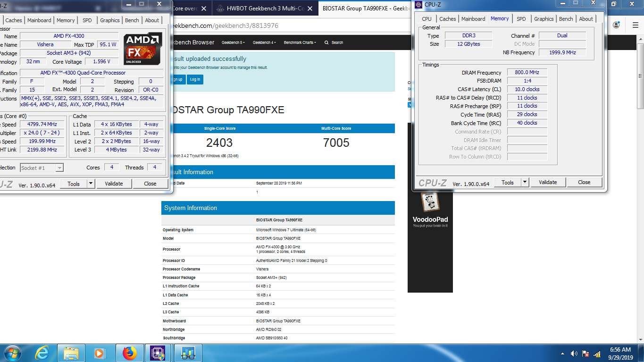Open Graphics tab in left CPU-Z window

tap(109, 20)
